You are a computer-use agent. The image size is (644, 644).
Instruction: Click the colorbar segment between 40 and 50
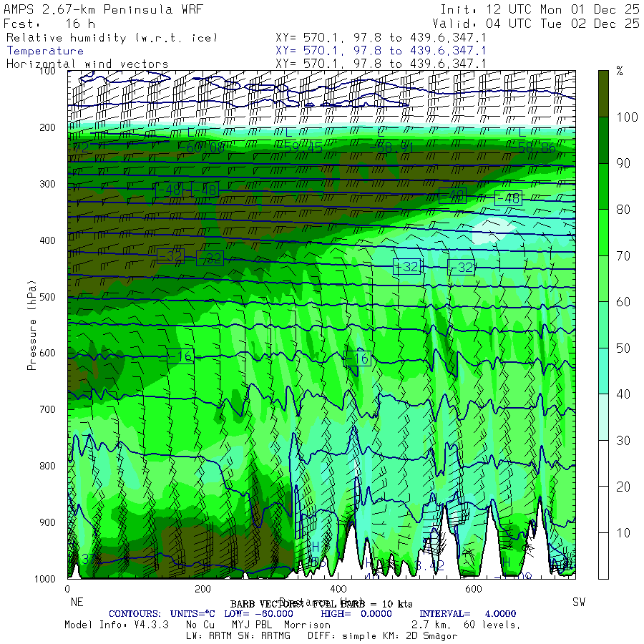[603, 370]
